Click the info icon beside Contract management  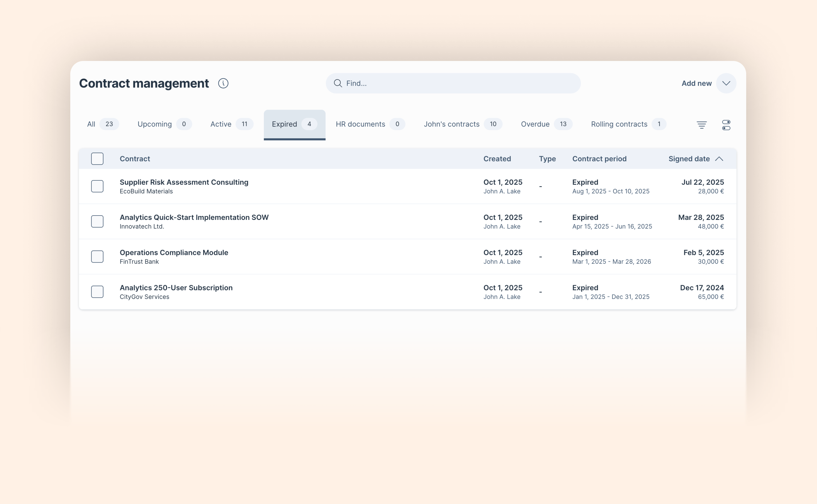223,83
